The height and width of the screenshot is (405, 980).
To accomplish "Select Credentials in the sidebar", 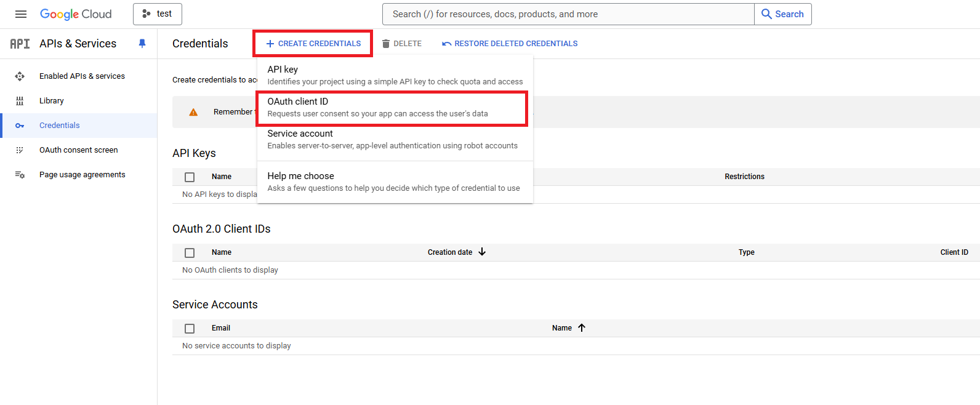I will [x=60, y=126].
